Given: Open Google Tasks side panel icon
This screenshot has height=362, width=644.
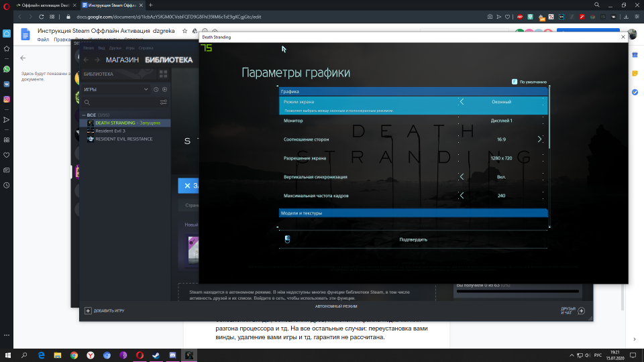Looking at the screenshot, I should (635, 93).
